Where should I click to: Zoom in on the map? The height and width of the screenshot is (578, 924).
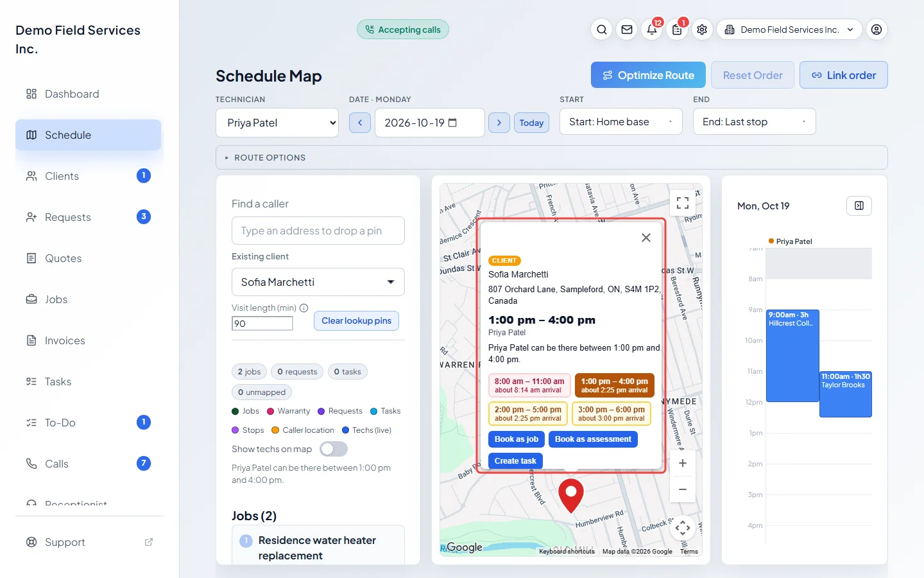pyautogui.click(x=683, y=463)
